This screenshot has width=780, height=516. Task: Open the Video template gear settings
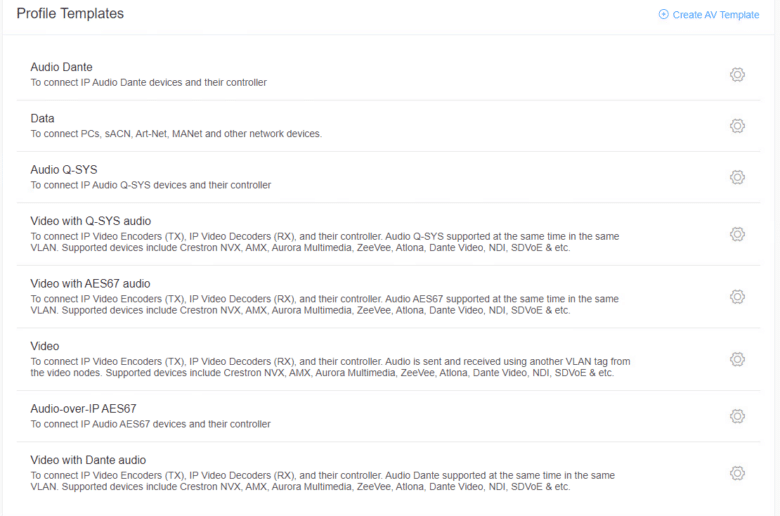737,359
